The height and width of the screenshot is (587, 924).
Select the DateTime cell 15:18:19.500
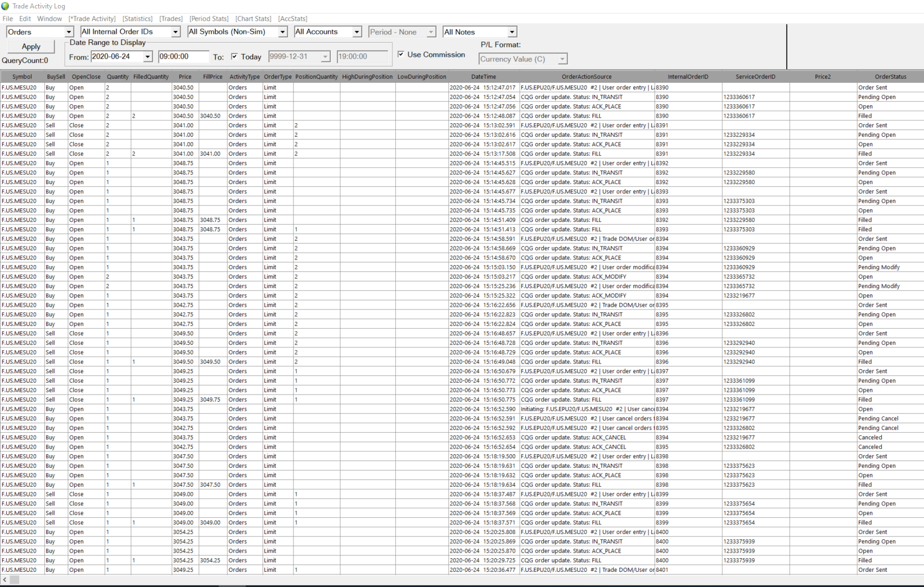(484, 456)
